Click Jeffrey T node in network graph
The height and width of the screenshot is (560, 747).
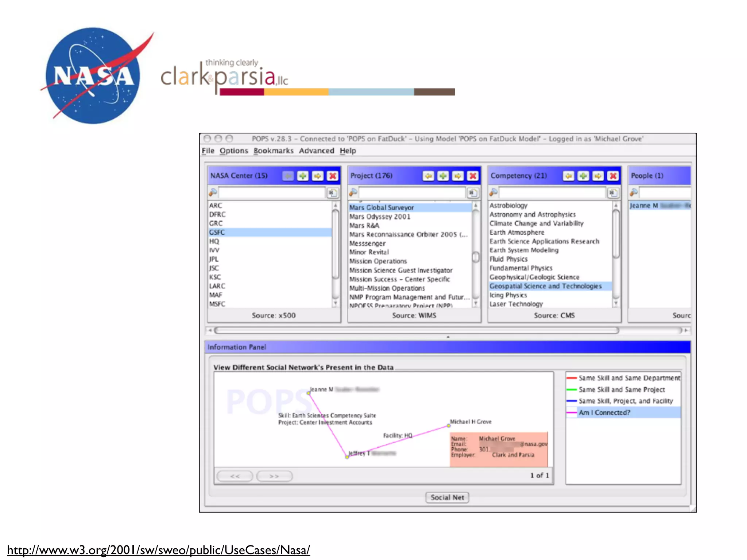tap(347, 456)
